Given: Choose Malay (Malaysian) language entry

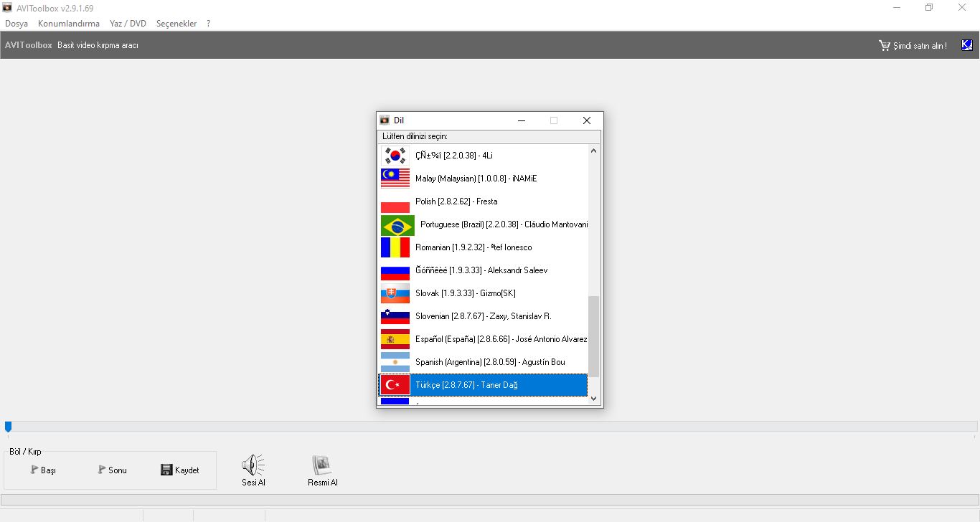Looking at the screenshot, I should point(483,179).
